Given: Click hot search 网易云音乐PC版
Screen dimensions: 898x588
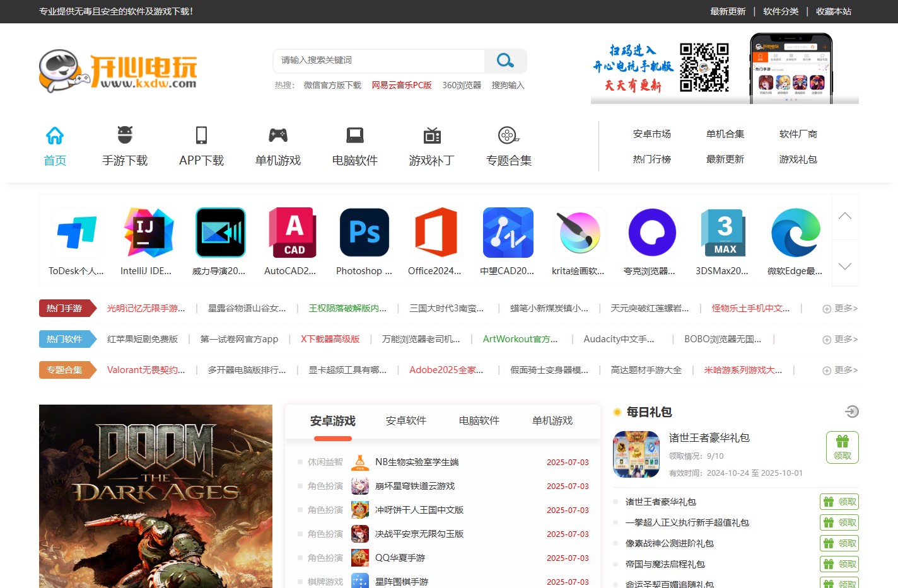Looking at the screenshot, I should click(x=402, y=85).
